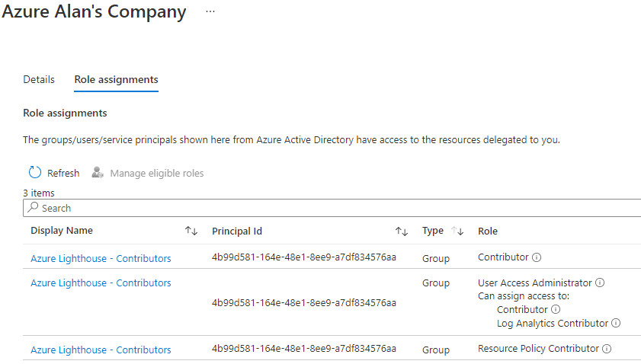This screenshot has width=641, height=364.
Task: Select the Role assignments tab
Action: click(x=116, y=79)
